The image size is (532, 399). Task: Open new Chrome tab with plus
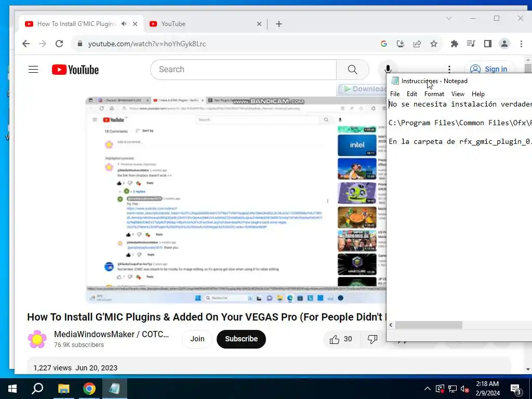pyautogui.click(x=279, y=24)
